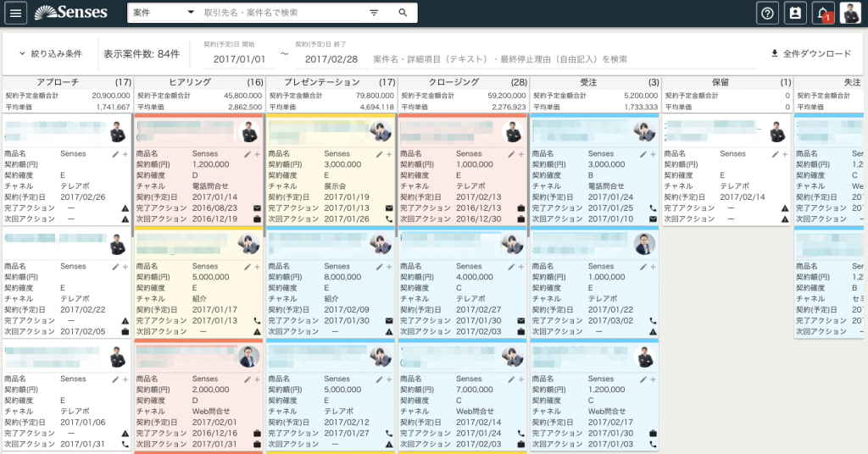This screenshot has height=454, width=868.
Task: Click 全件ダウンロード download button
Action: point(811,53)
